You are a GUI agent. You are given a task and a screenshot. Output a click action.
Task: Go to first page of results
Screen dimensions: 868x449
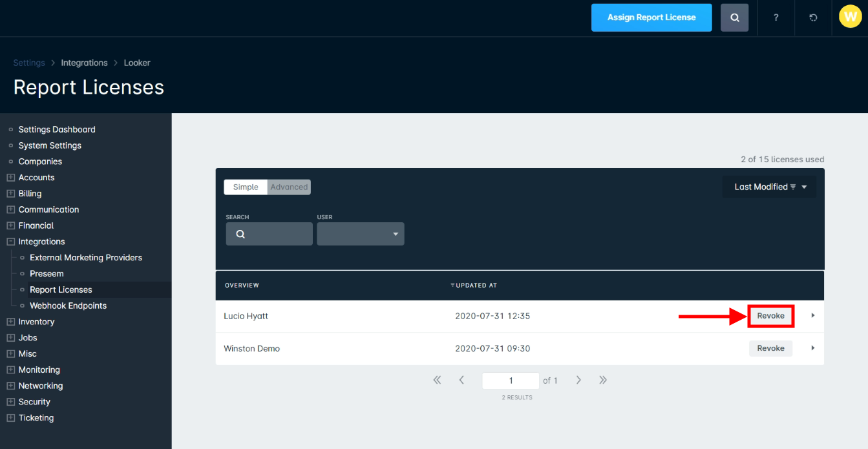coord(437,380)
